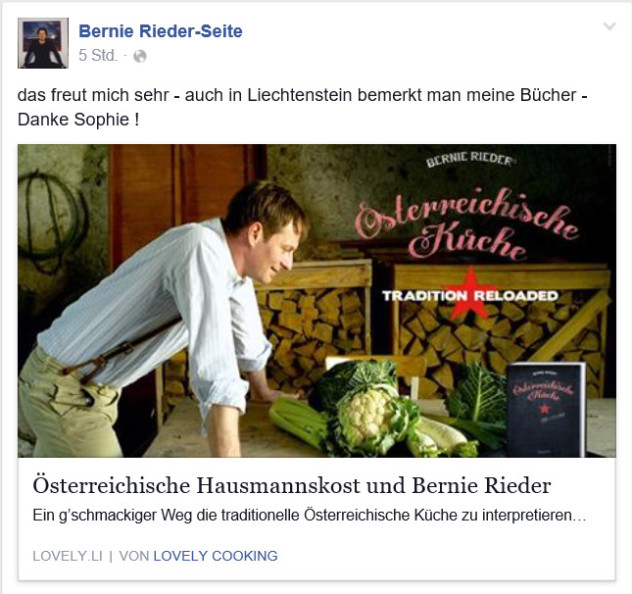The height and width of the screenshot is (594, 632).
Task: Click the post text mentioning Liechtenstein
Action: pyautogui.click(x=302, y=95)
